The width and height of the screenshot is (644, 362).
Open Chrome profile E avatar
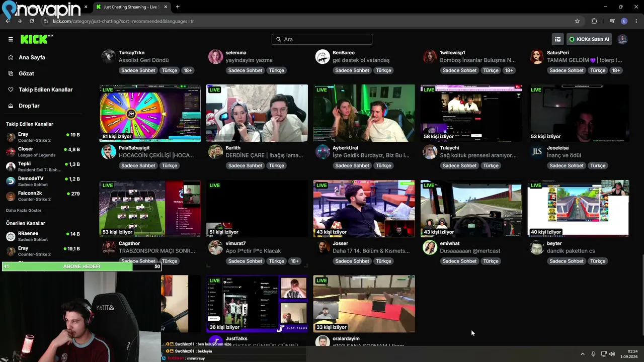click(624, 21)
